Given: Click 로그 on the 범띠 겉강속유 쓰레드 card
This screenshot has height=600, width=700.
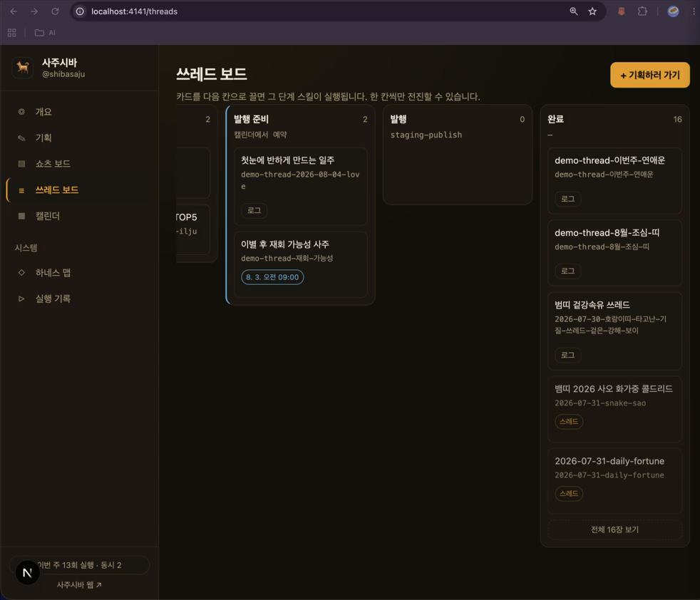Looking at the screenshot, I should [x=567, y=355].
